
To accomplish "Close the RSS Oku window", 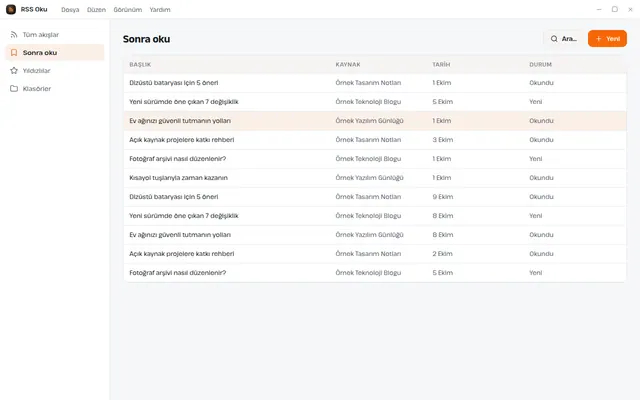I will (x=630, y=9).
